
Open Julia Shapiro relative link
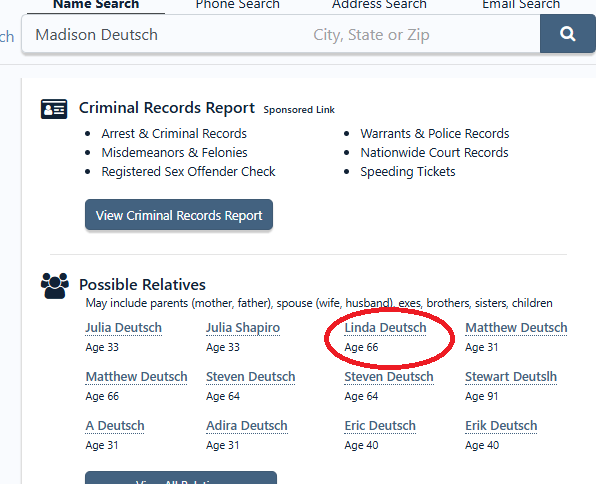[x=243, y=328]
